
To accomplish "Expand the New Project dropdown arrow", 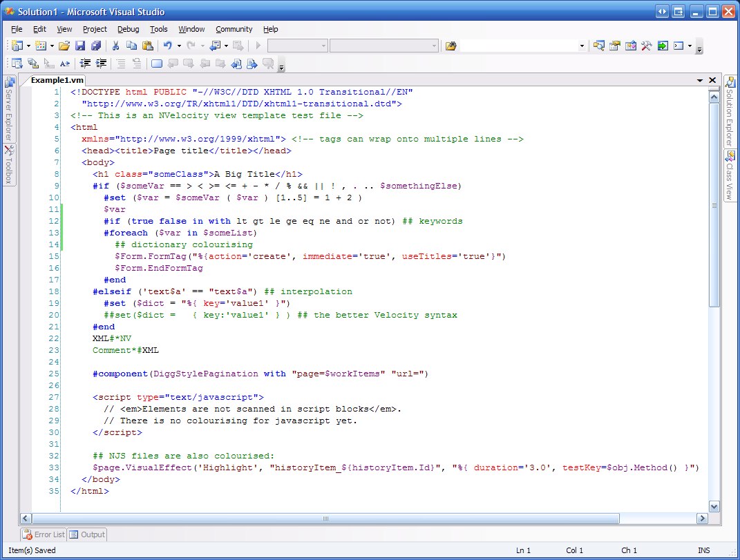I will pyautogui.click(x=28, y=46).
